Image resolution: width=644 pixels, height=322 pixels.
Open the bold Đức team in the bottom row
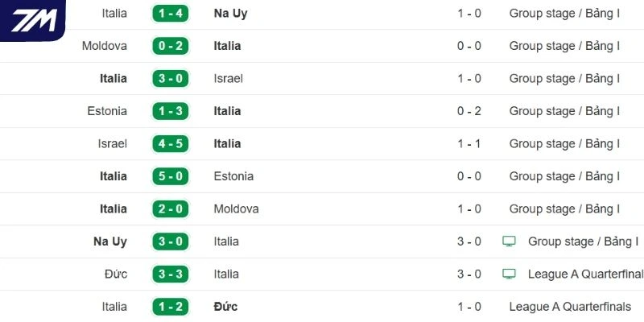(225, 307)
